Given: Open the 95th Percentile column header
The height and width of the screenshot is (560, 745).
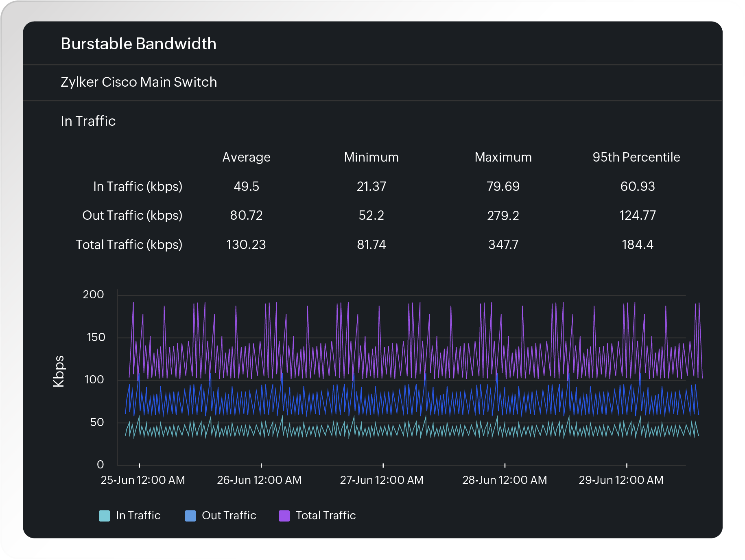Looking at the screenshot, I should click(636, 157).
